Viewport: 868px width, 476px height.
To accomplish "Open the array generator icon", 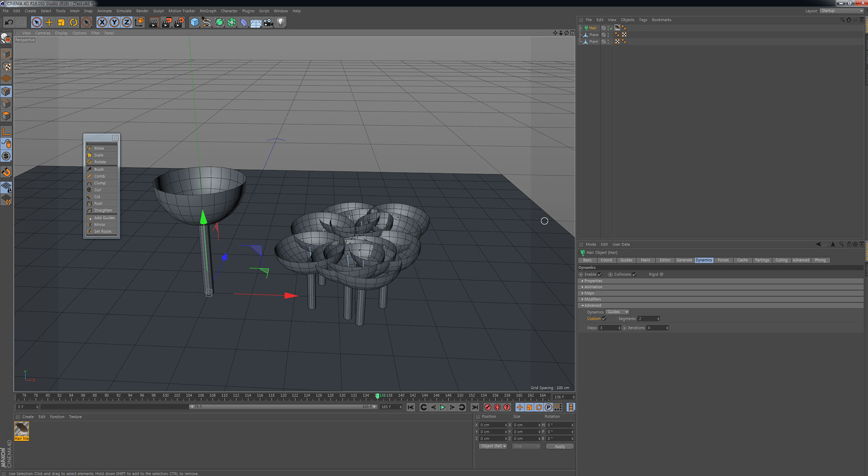I will click(231, 22).
